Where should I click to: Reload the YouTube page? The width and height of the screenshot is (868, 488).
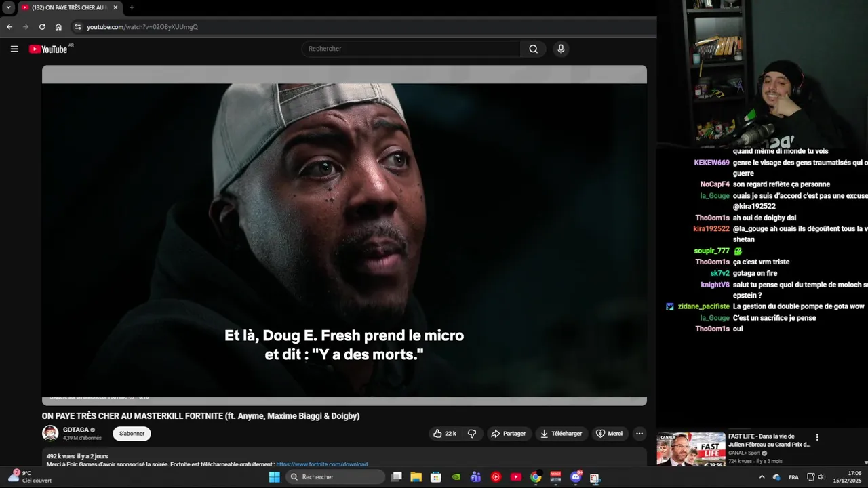point(42,27)
